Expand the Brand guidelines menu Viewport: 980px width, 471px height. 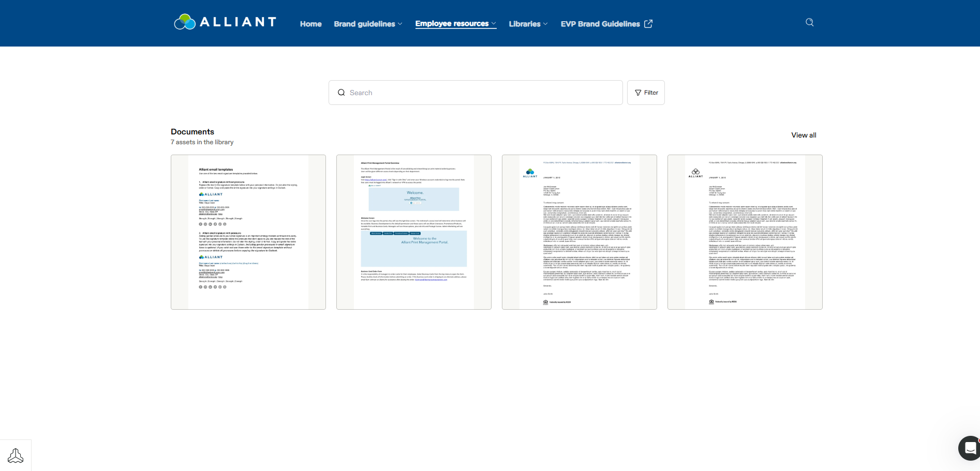coord(368,24)
